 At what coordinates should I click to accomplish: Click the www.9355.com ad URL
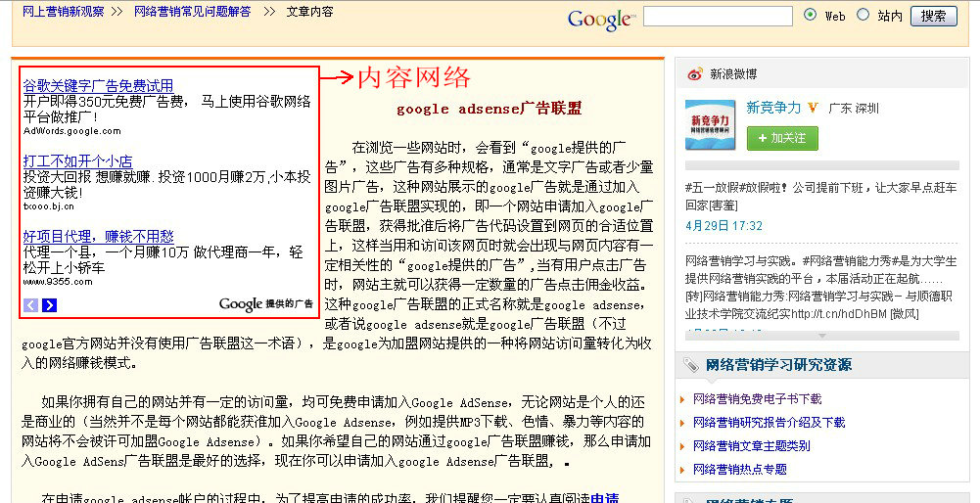(58, 282)
